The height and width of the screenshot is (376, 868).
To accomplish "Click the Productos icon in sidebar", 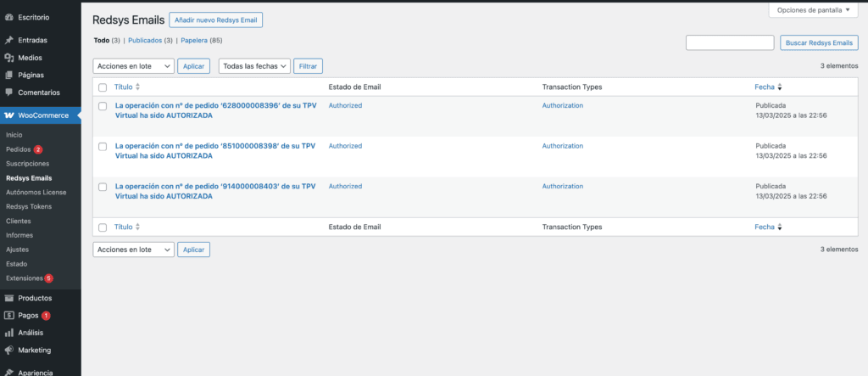I will 8,298.
